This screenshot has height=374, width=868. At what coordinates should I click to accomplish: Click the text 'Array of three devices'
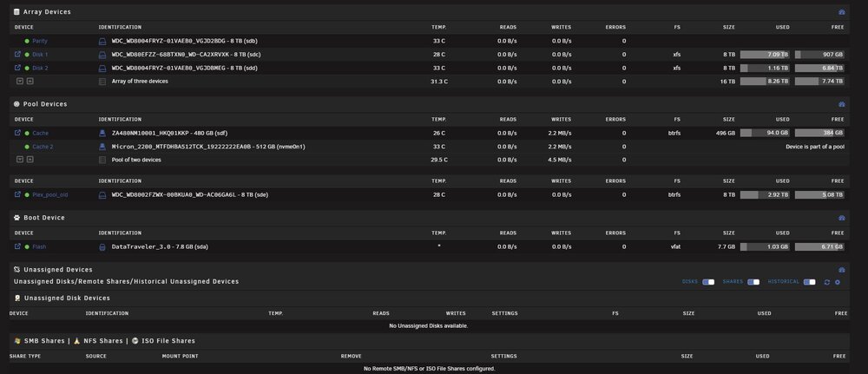(140, 81)
